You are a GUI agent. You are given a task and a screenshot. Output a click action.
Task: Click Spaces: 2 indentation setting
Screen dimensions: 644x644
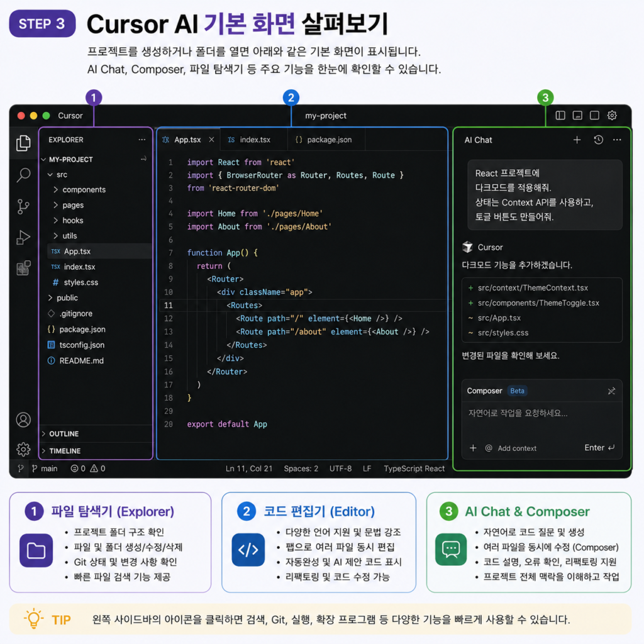click(x=301, y=469)
